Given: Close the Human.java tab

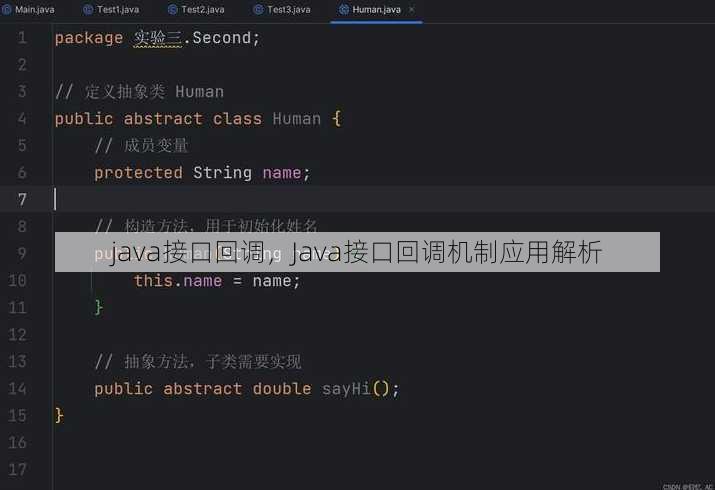Looking at the screenshot, I should (412, 9).
